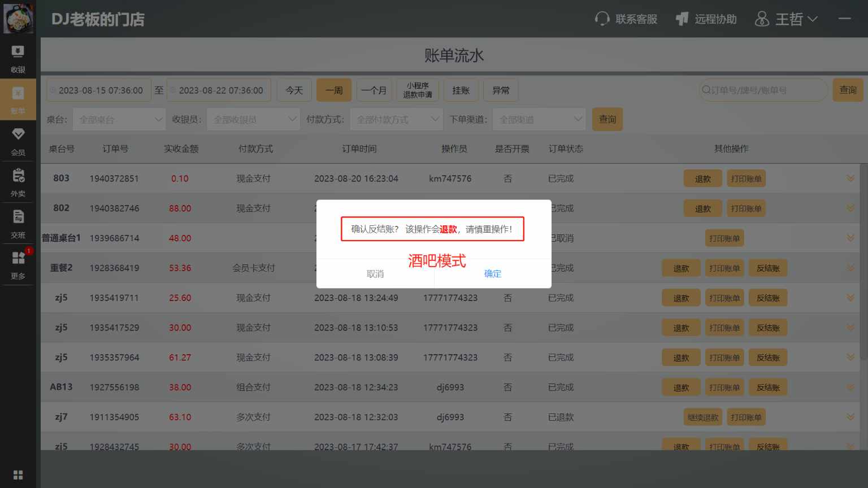Click 打印账单 for order 1940372851
Screen dimensions: 868x488
tap(746, 178)
